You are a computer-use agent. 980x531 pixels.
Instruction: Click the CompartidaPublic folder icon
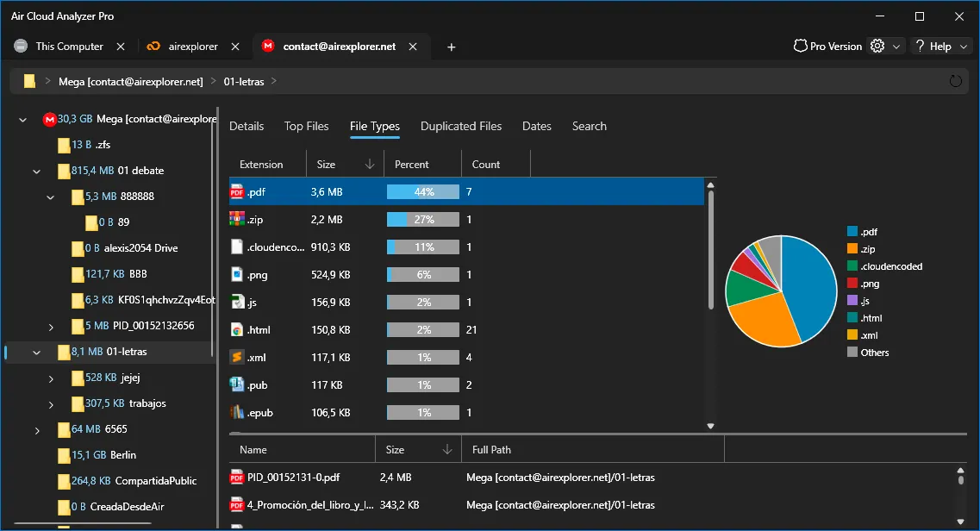pos(64,482)
